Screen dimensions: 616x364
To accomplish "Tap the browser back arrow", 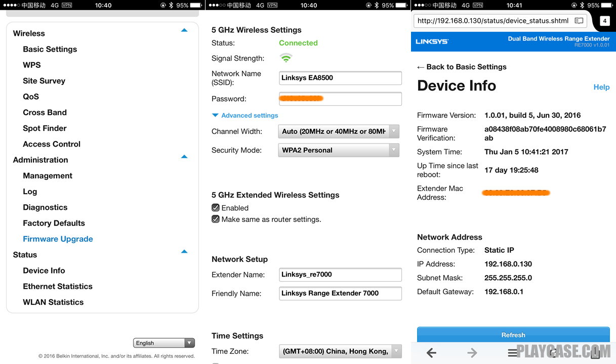I will [x=431, y=353].
